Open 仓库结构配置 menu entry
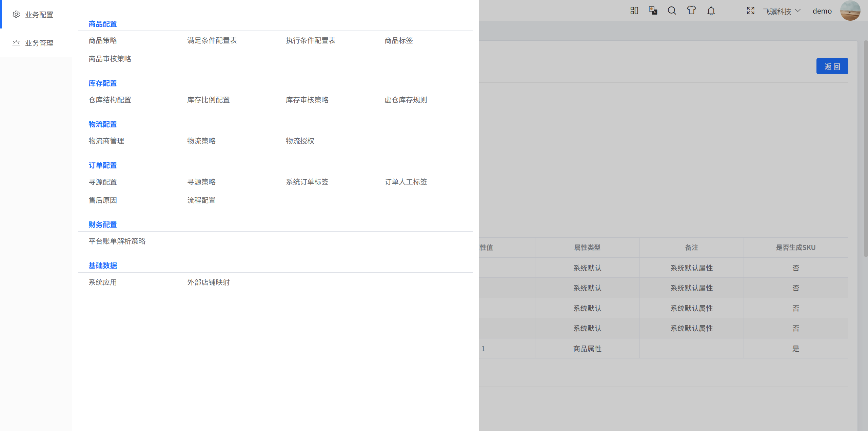Screen dimensions: 868x431 tap(110, 100)
